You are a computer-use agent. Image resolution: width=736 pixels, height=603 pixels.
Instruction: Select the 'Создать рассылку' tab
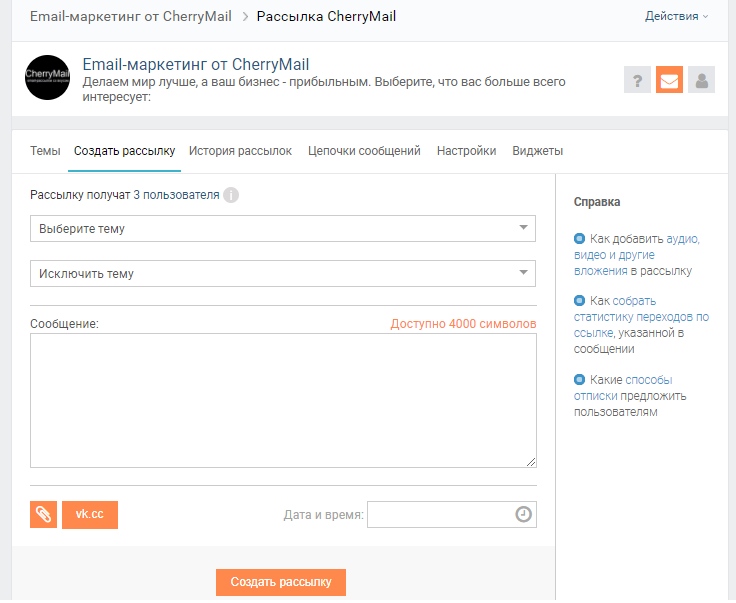coord(124,151)
